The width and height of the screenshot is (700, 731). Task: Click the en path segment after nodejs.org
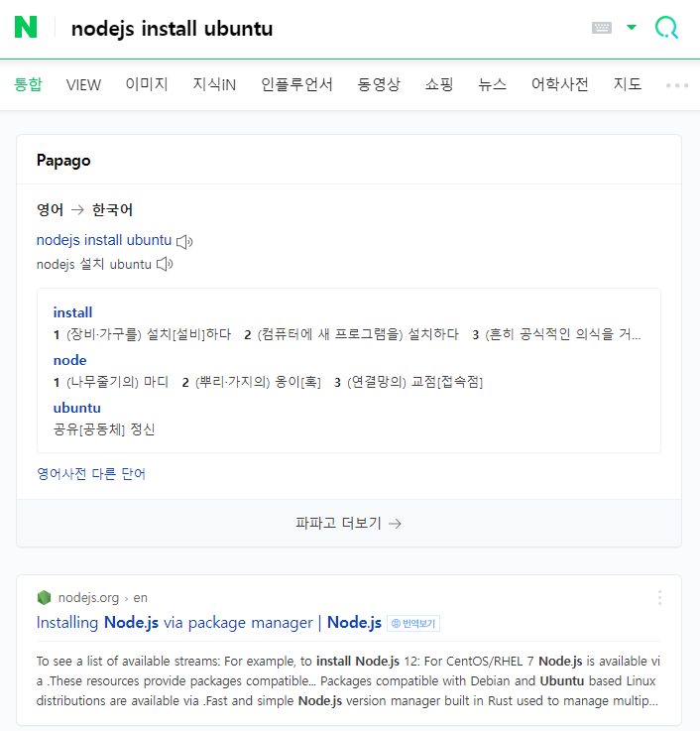click(140, 598)
